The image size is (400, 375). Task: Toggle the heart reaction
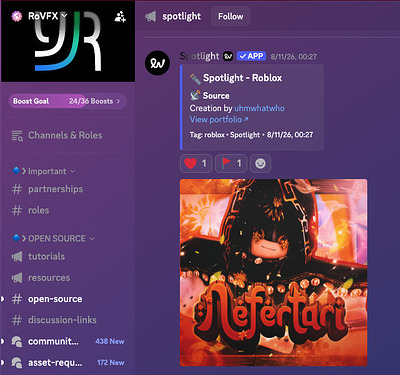pos(196,163)
